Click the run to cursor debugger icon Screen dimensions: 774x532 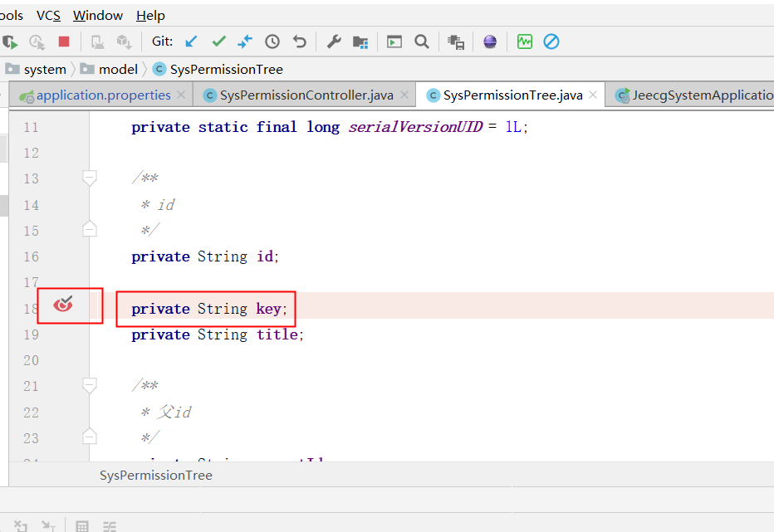tap(48, 526)
